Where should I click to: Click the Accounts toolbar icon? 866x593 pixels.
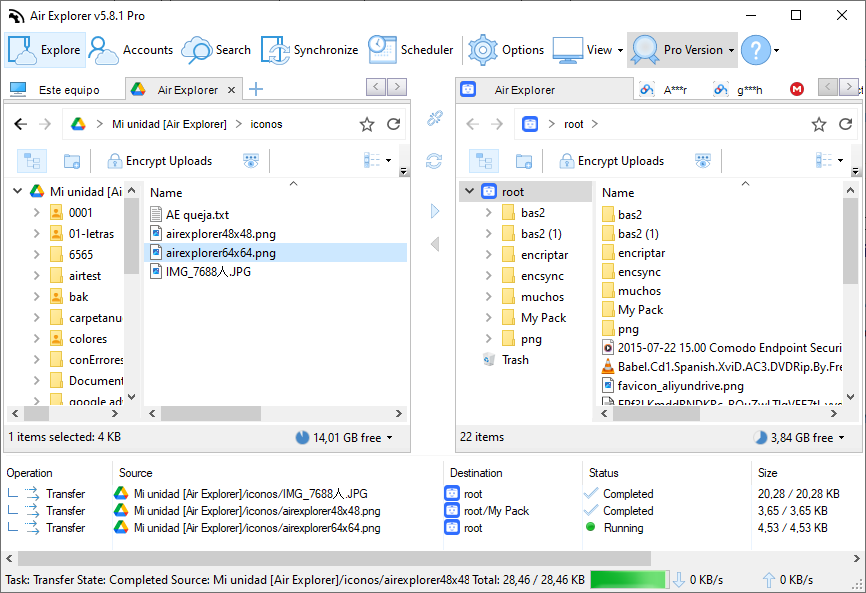tap(131, 50)
